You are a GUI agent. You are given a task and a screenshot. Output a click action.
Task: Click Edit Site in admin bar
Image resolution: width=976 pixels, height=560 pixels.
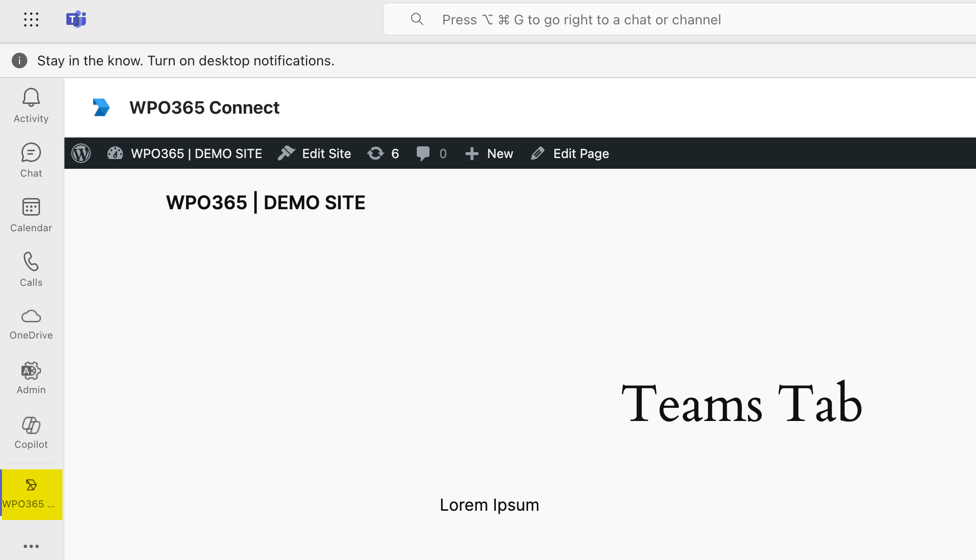[x=315, y=154]
